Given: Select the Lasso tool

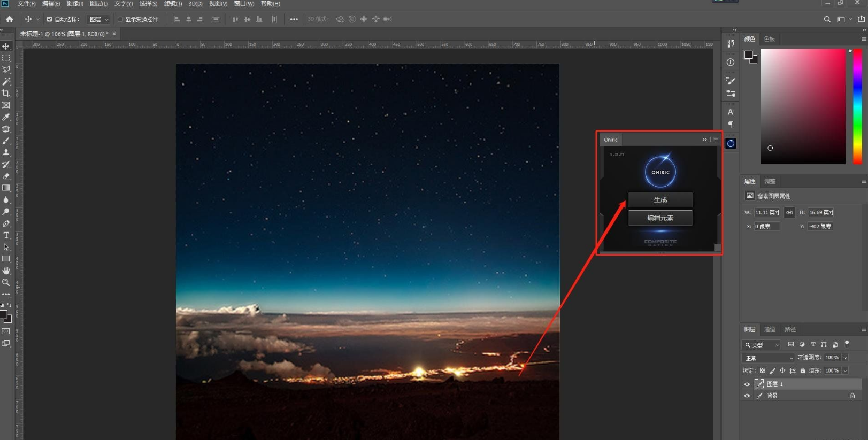Looking at the screenshot, I should [6, 70].
